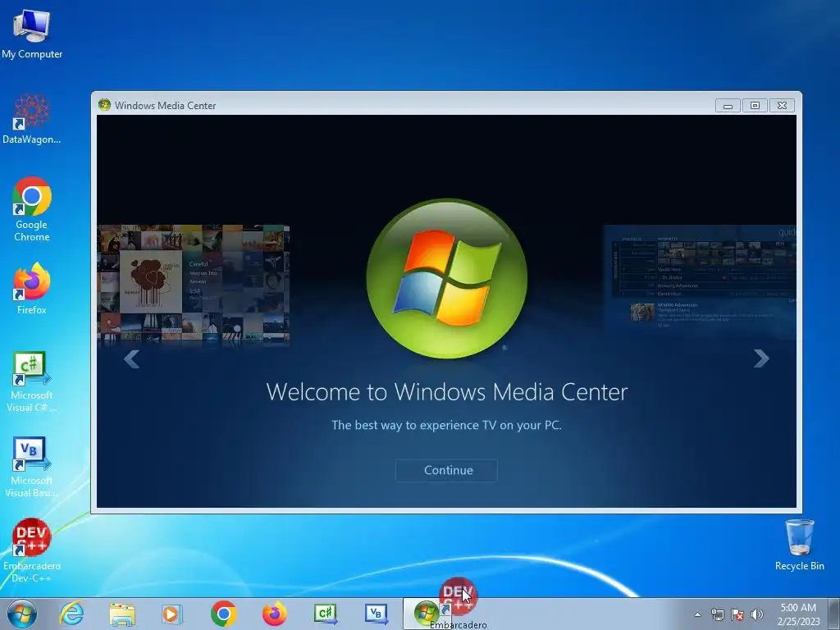Click the network tray icon
Image resolution: width=840 pixels, height=630 pixels.
coord(717,614)
